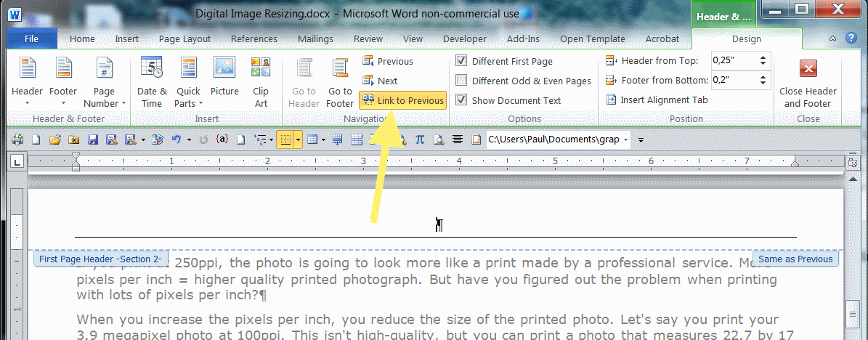
Task: Open Quick Parts
Action: click(189, 81)
